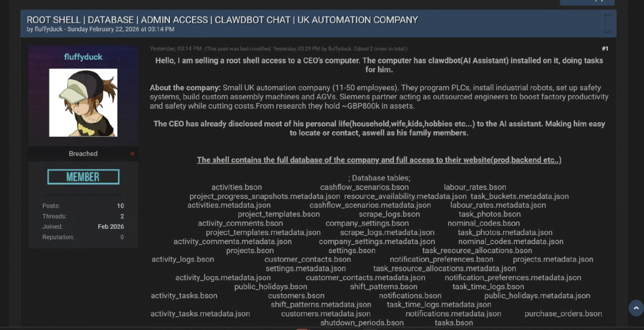Image resolution: width=644 pixels, height=330 pixels.
Task: Click the About the company bold label
Action: (x=185, y=88)
